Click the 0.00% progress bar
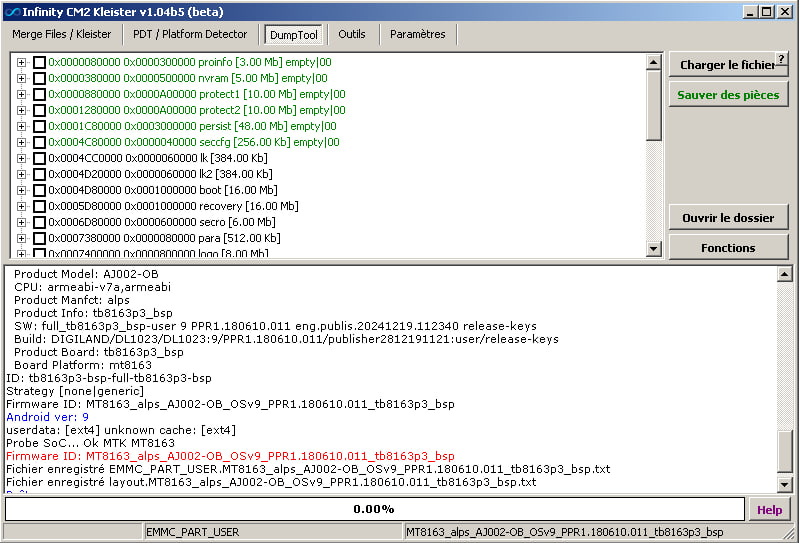The width and height of the screenshot is (800, 543). 374,509
